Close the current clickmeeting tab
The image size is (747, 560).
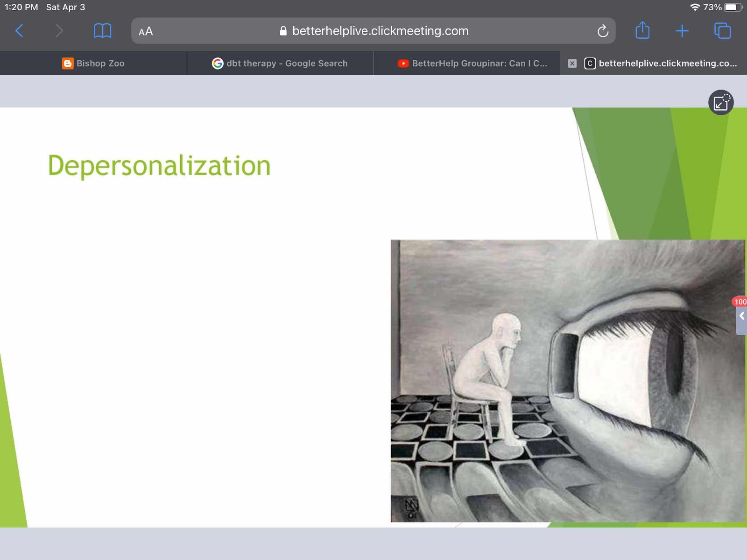(572, 63)
